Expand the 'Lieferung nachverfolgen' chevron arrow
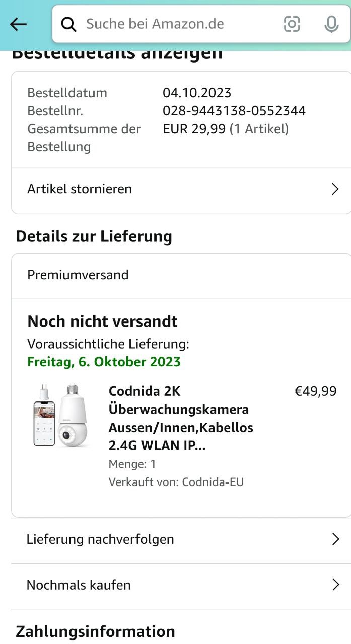 coord(335,539)
